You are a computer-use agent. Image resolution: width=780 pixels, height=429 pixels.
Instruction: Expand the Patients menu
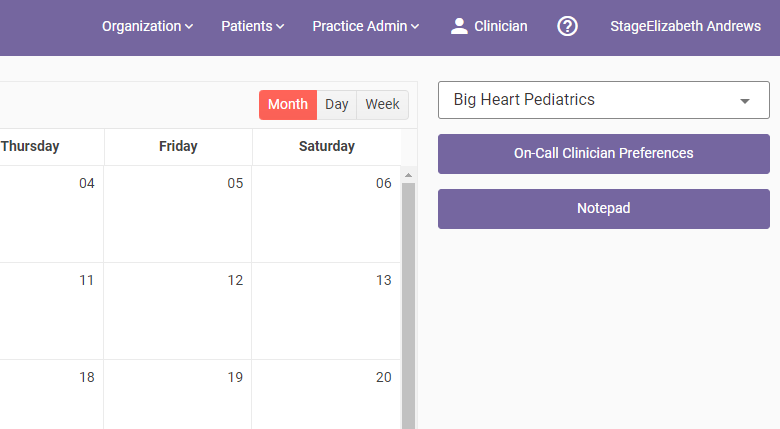pos(252,27)
